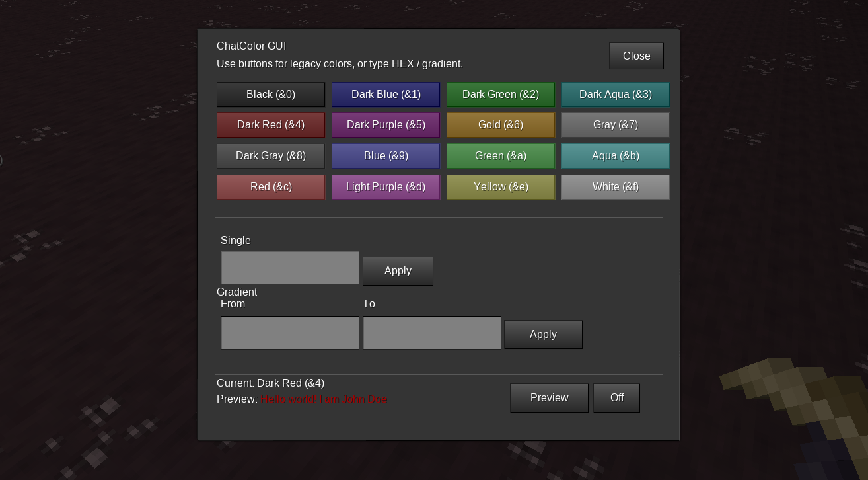The width and height of the screenshot is (868, 480).
Task: Select Aqua (&b) chat color
Action: pos(616,156)
